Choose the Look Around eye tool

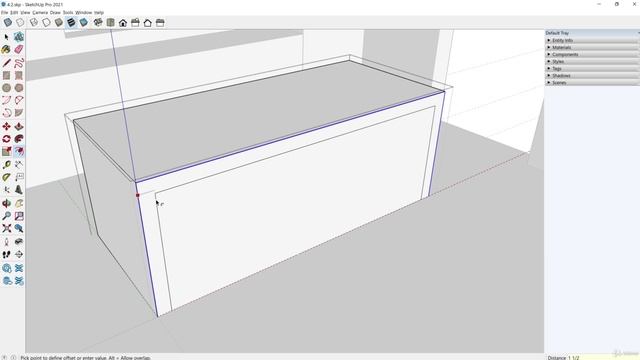(x=19, y=242)
